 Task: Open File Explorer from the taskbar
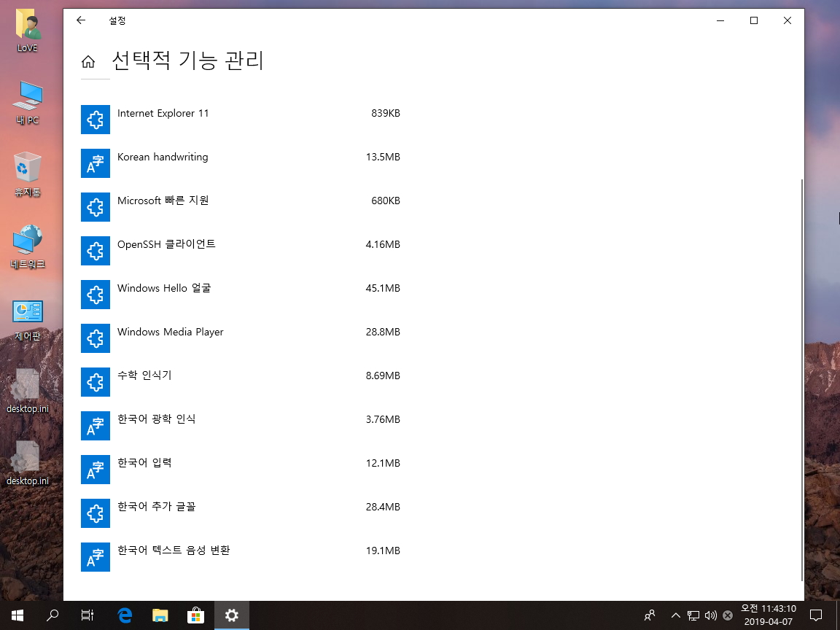tap(160, 615)
